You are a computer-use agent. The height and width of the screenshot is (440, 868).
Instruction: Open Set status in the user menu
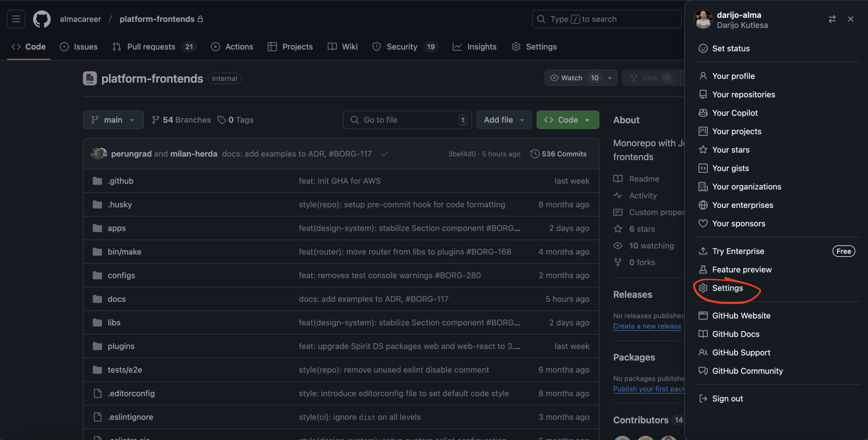tap(731, 49)
